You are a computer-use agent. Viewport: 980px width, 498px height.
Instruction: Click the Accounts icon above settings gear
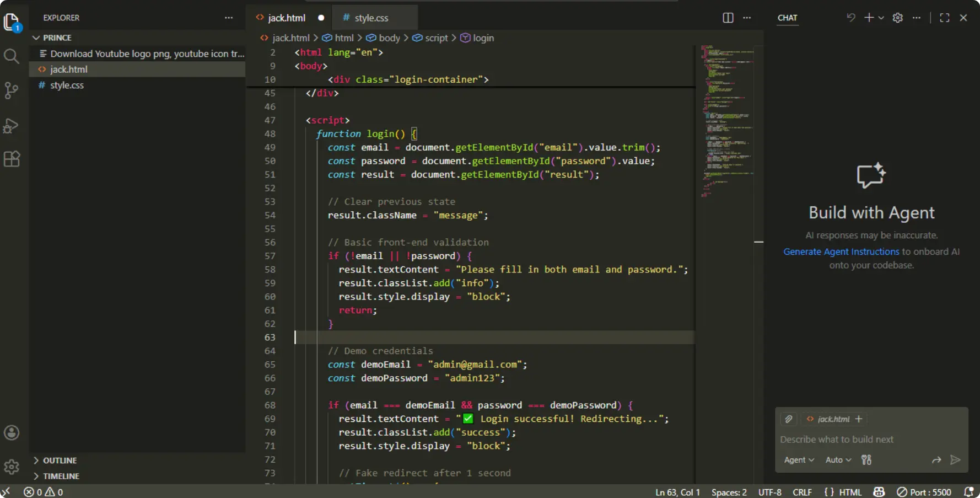[12, 432]
